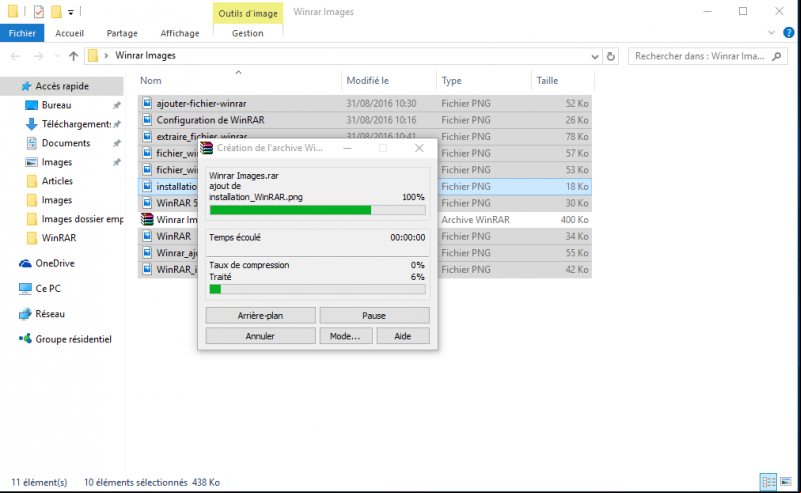Viewport: 801px width, 493px height.
Task: Switch to the Accueil ribbon tab
Action: (69, 33)
